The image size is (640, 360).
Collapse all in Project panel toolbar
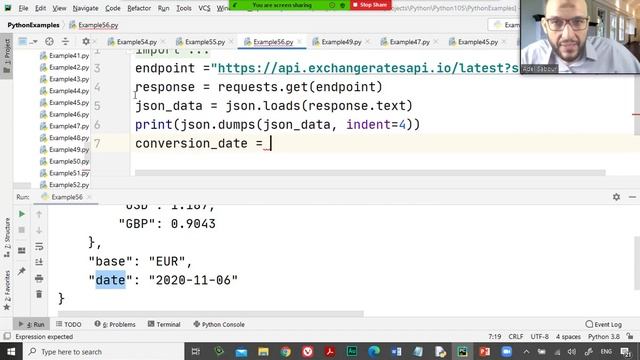(x=65, y=42)
